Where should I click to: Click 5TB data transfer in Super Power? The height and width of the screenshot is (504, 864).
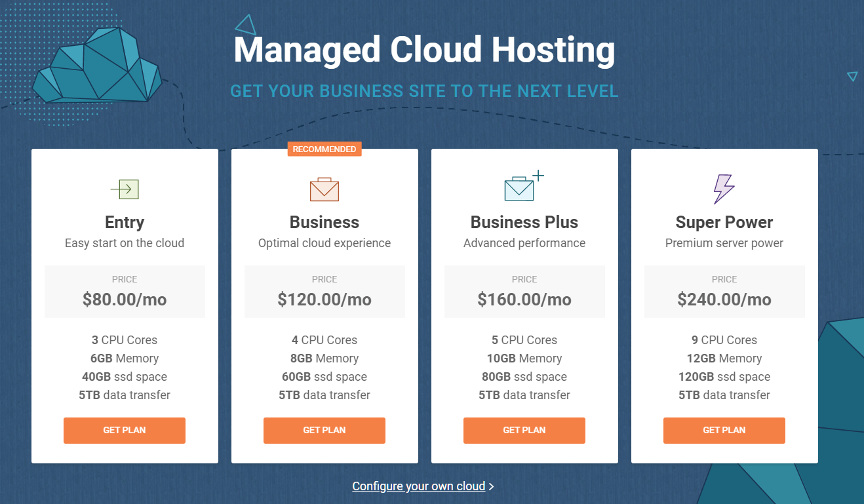coord(724,395)
